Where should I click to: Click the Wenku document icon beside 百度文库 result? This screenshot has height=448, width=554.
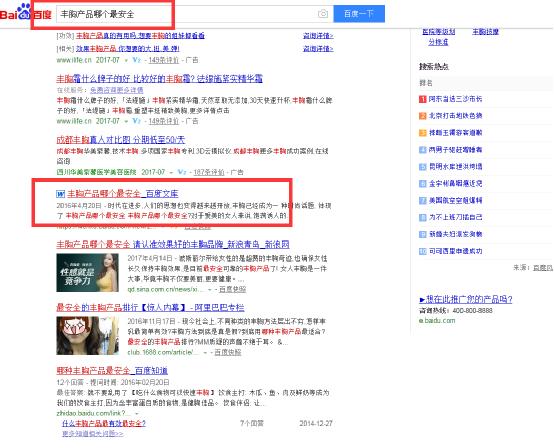[60, 194]
